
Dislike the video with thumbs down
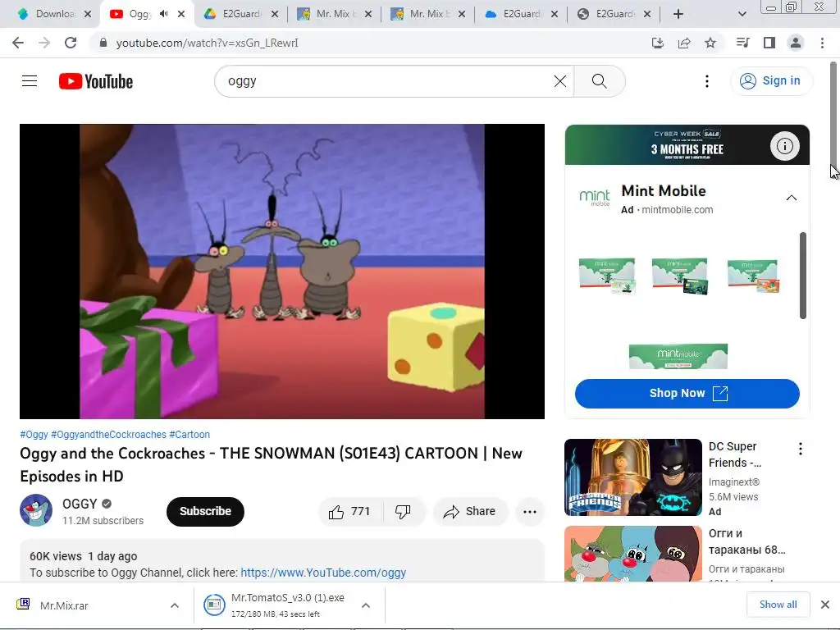[404, 512]
